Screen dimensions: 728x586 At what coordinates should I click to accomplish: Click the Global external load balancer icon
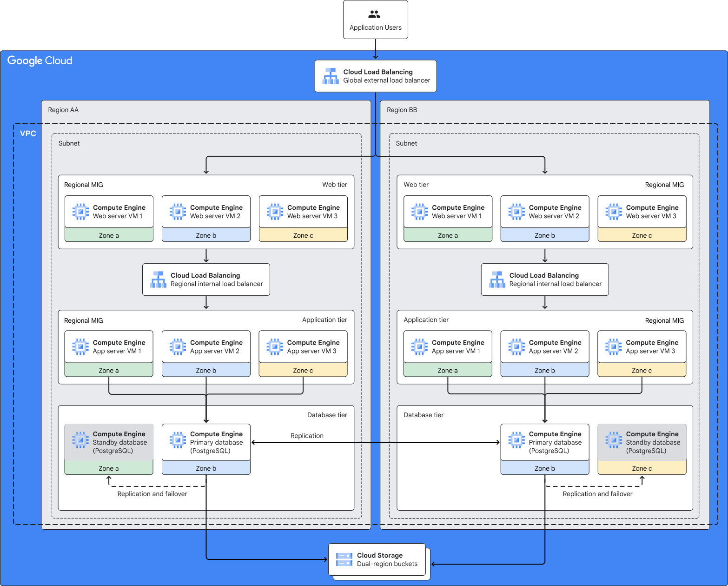331,76
